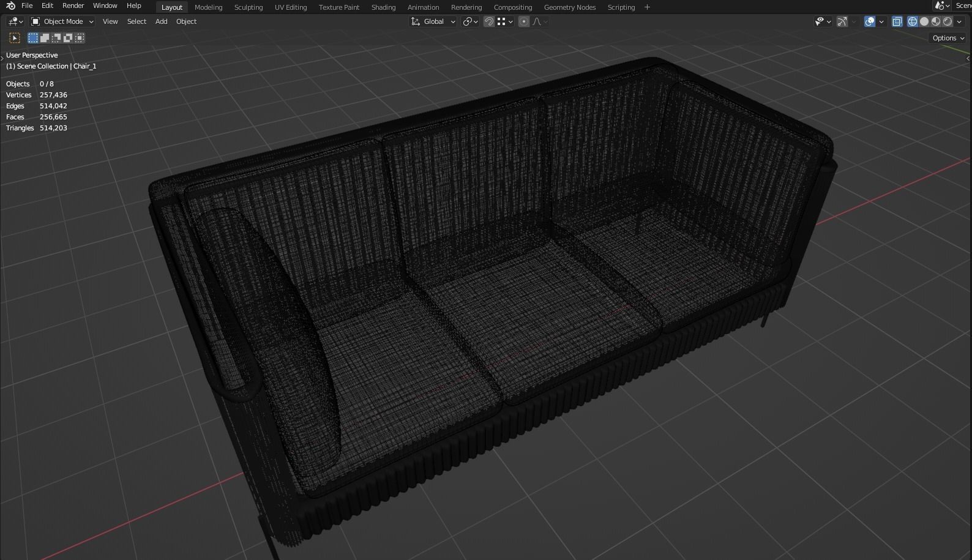This screenshot has width=972, height=560.
Task: Toggle viewport overlays
Action: [x=870, y=21]
